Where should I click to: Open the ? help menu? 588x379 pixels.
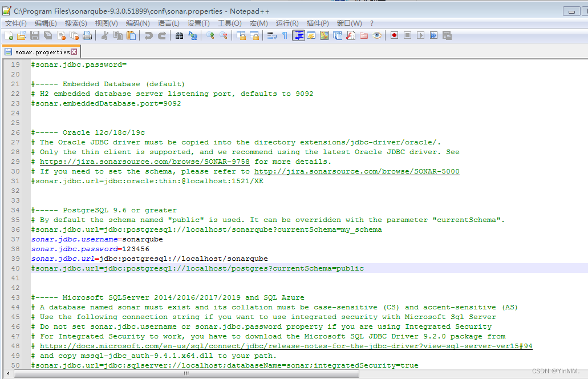pos(372,23)
